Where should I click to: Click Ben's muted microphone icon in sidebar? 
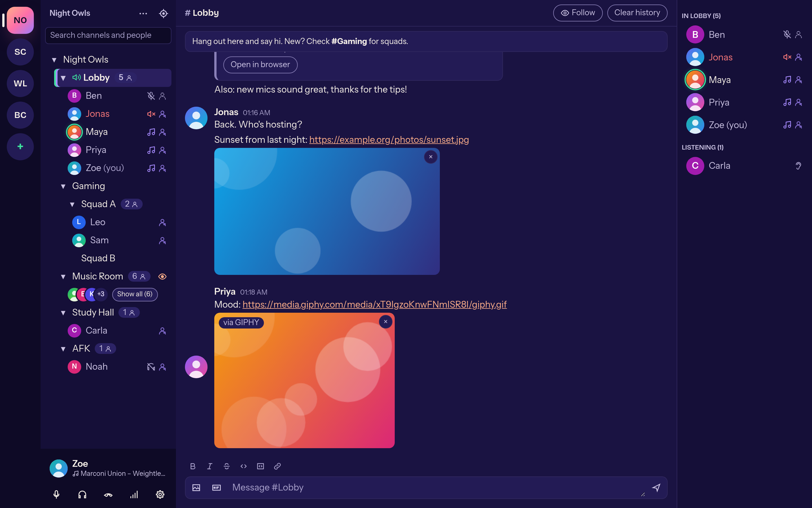(151, 96)
